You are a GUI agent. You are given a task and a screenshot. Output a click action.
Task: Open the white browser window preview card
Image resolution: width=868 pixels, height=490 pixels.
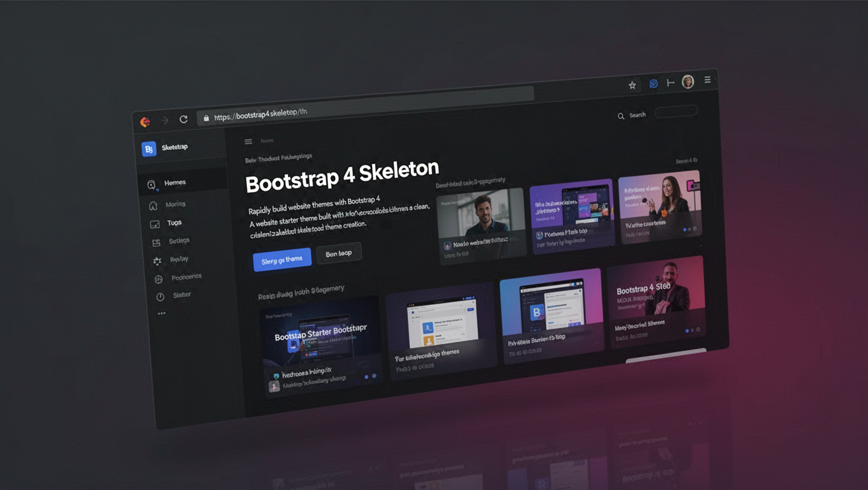[x=440, y=330]
